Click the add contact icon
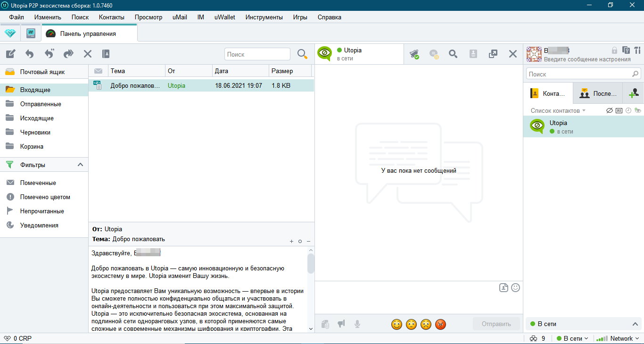644x344 pixels. tap(634, 93)
